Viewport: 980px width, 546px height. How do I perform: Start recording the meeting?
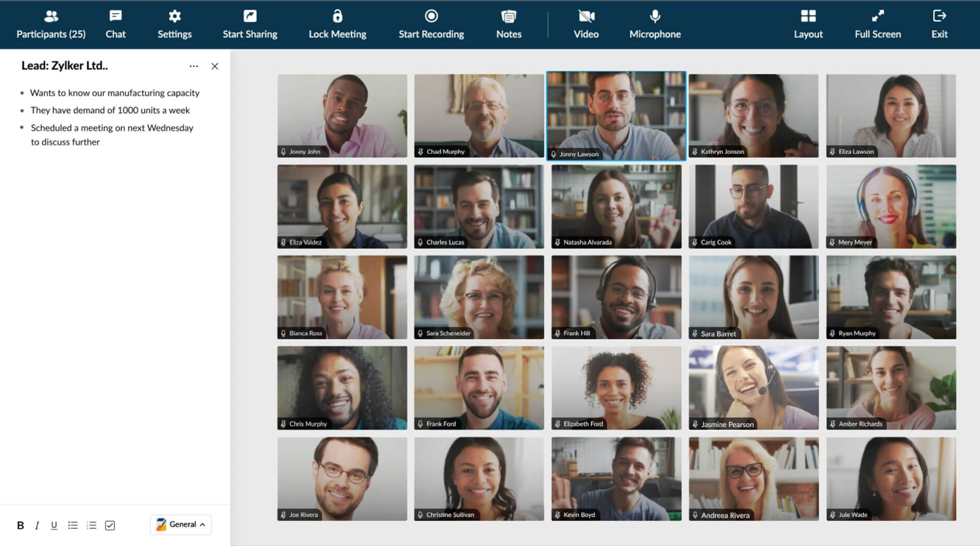tap(431, 23)
